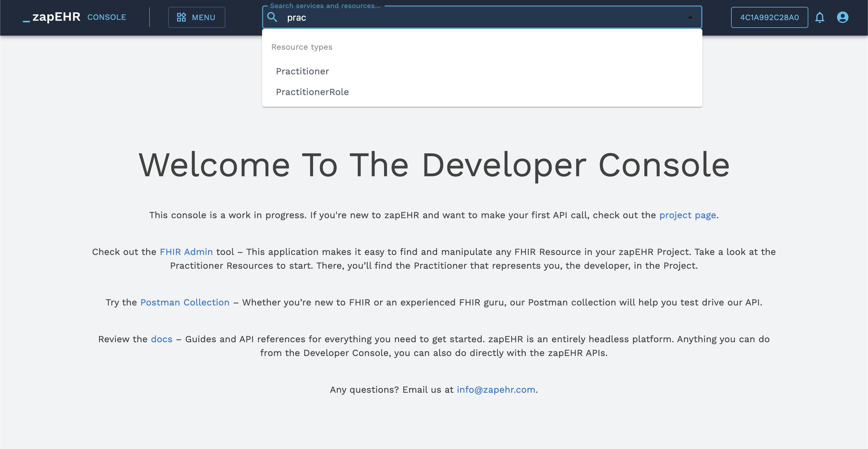868x449 pixels.
Task: Click the zapEHR logo
Action: (x=52, y=17)
